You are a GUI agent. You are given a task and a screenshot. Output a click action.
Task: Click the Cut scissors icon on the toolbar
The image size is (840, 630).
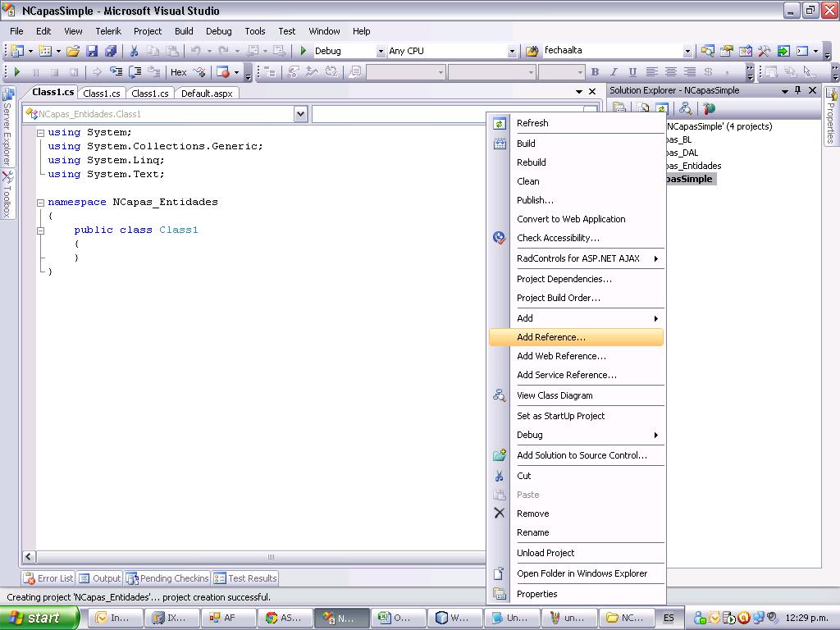(x=133, y=52)
